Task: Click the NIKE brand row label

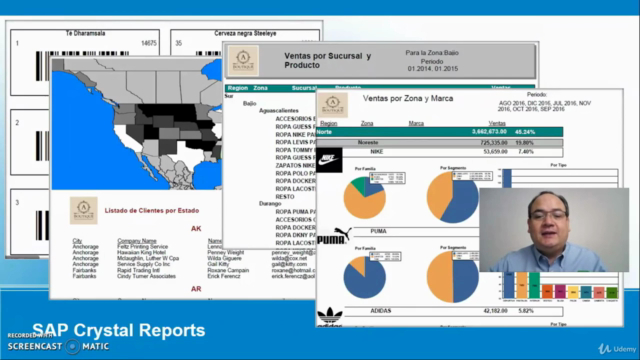Action: tap(376, 151)
